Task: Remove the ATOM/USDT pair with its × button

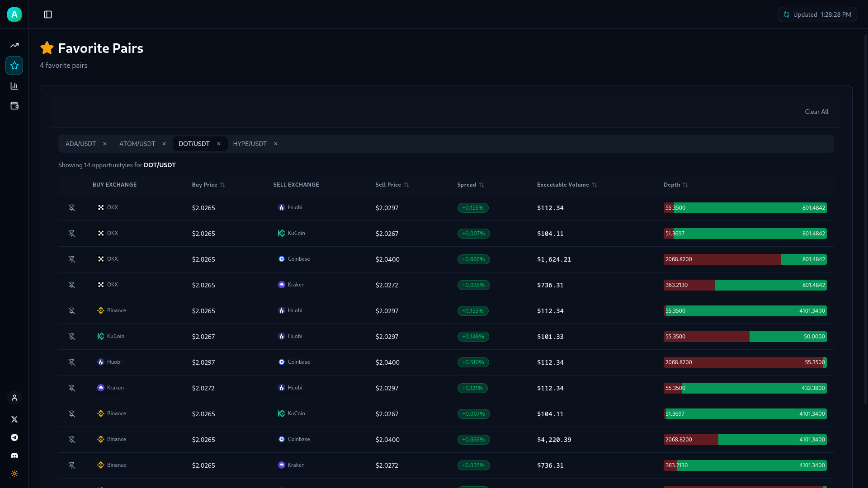Action: click(x=164, y=144)
